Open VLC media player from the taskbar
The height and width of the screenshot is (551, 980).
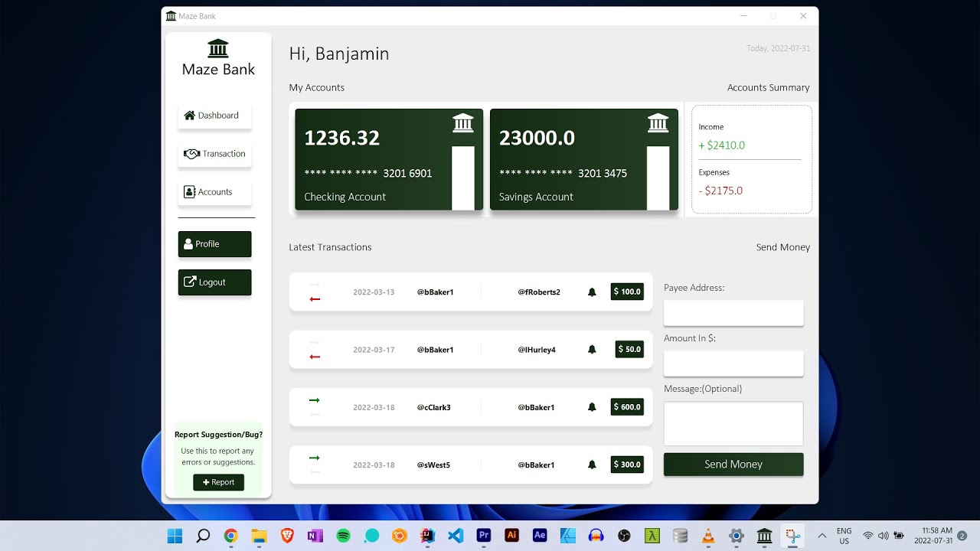[708, 536]
